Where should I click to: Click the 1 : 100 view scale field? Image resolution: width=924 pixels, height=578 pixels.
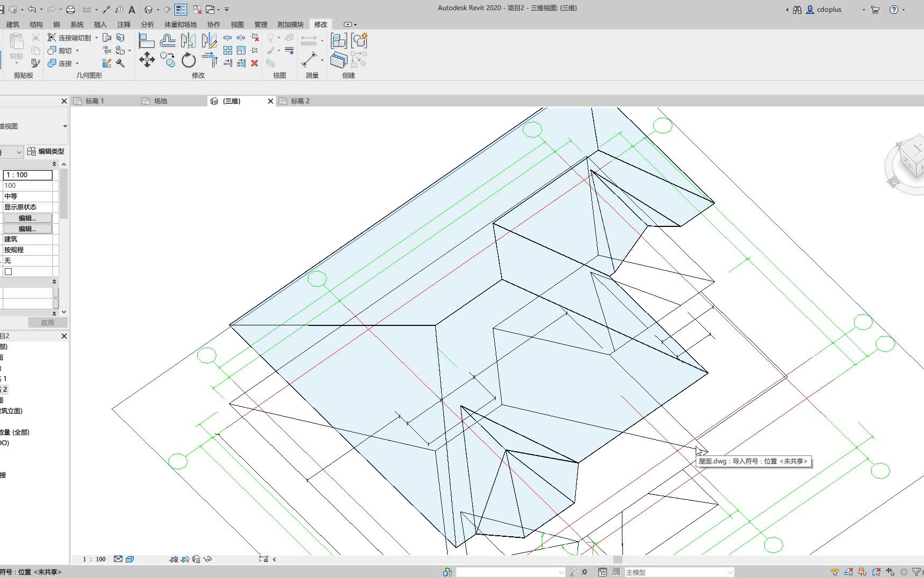click(28, 175)
